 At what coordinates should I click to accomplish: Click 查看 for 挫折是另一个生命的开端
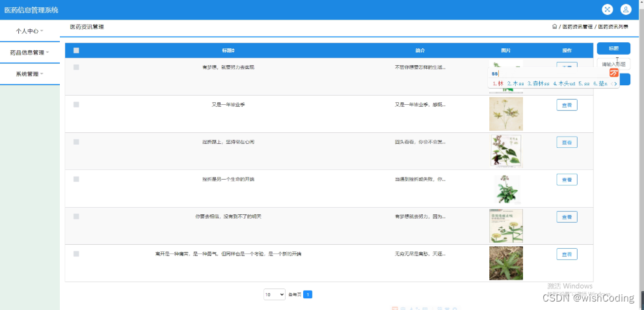coord(567,180)
